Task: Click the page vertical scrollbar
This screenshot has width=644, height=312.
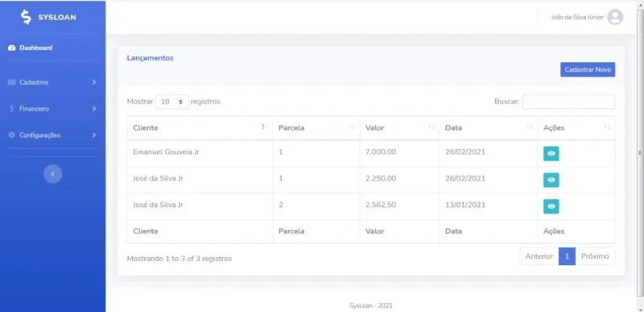Action: click(x=640, y=152)
